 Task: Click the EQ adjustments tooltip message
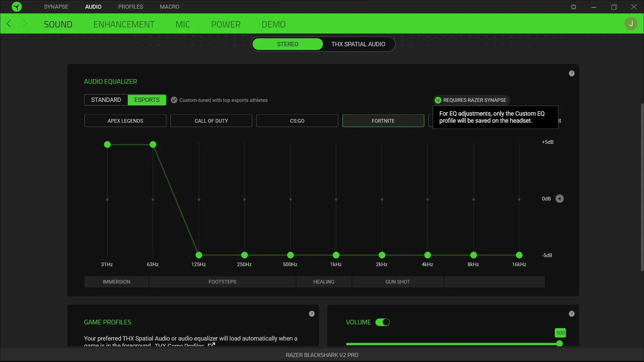tap(495, 117)
